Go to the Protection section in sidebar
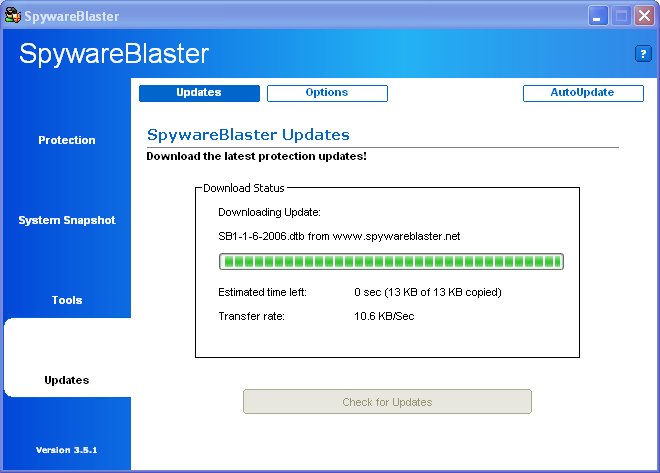Image resolution: width=660 pixels, height=473 pixels. [x=67, y=140]
